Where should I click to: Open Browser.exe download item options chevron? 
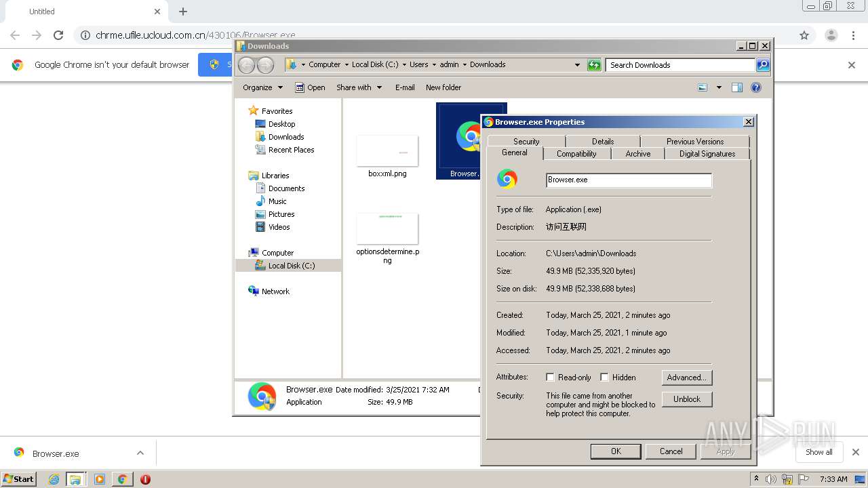pyautogui.click(x=140, y=453)
